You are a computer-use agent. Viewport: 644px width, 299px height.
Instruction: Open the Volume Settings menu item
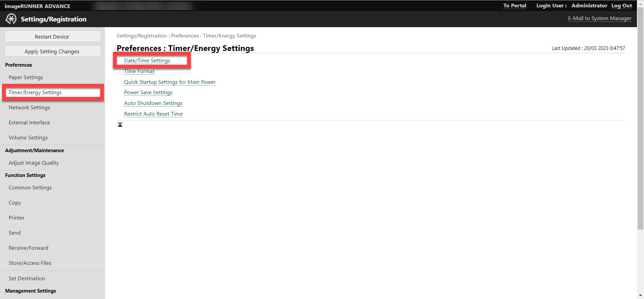pos(28,138)
